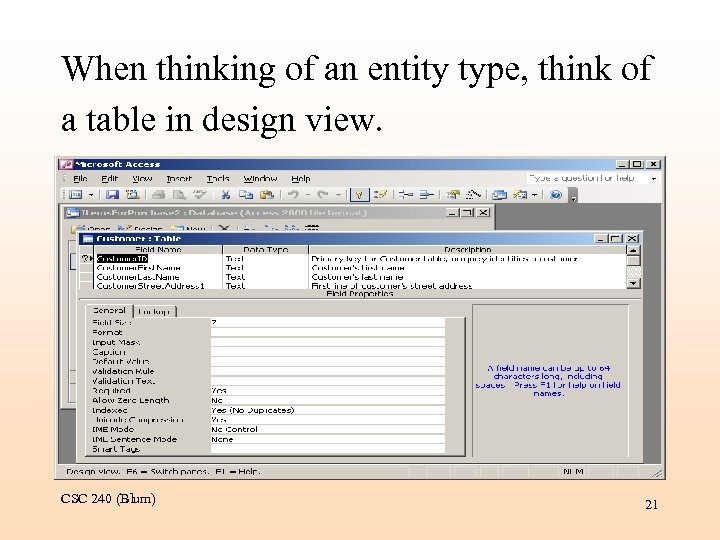Image resolution: width=720 pixels, height=540 pixels.
Task: Click the Data Type cell of CustomerID
Action: (x=265, y=259)
